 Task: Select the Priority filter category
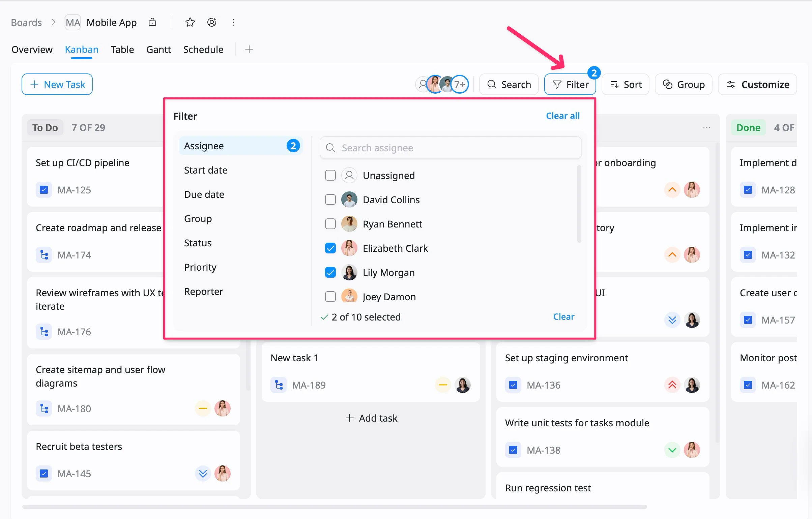[x=240, y=267]
